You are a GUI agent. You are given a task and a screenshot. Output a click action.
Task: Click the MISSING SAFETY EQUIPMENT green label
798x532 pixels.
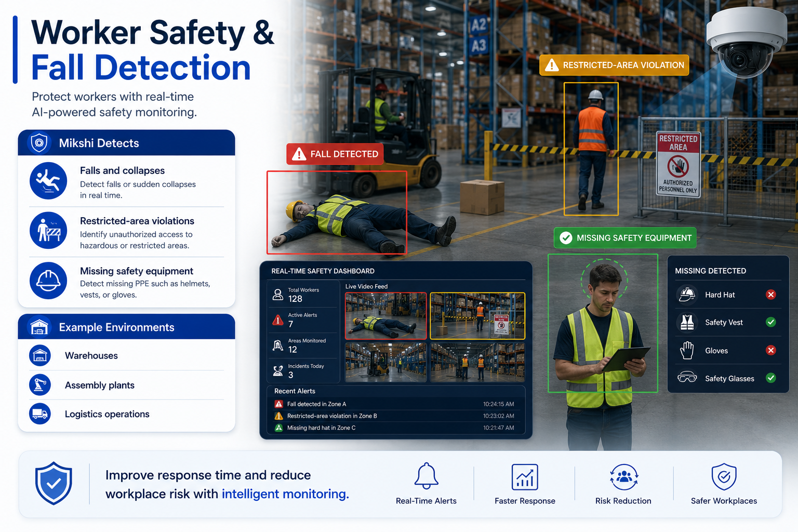pos(625,238)
